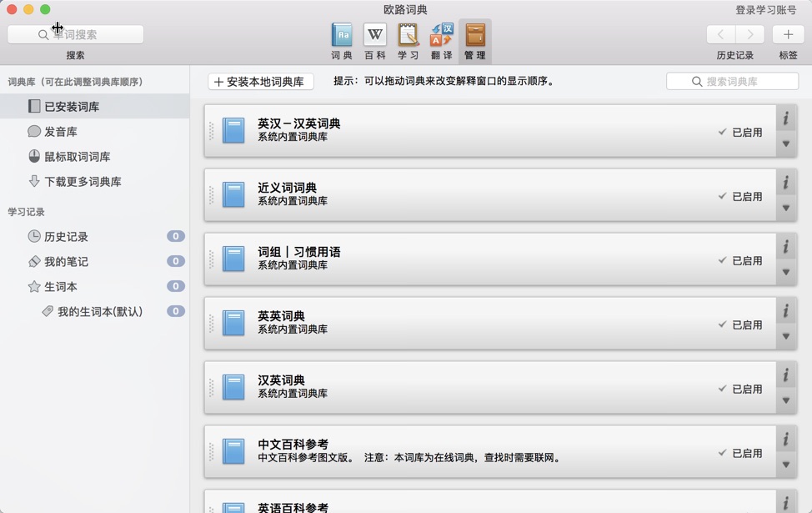
Task: Select the 管理 management toolbar icon
Action: pyautogui.click(x=475, y=41)
